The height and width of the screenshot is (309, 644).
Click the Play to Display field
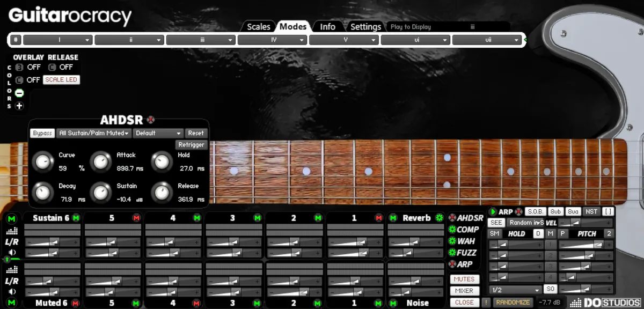[448, 27]
